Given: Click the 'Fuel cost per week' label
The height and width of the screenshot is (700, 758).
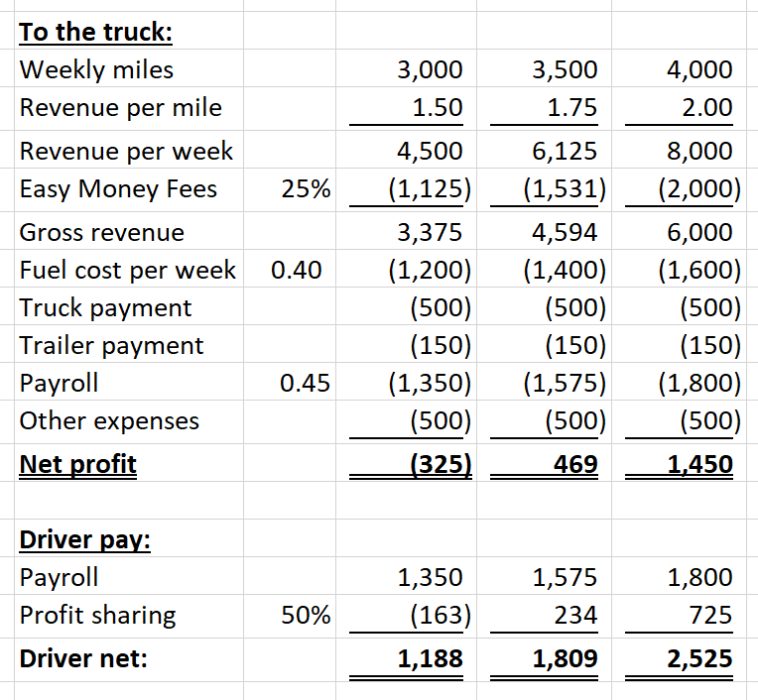Looking at the screenshot, I should click(x=128, y=270).
